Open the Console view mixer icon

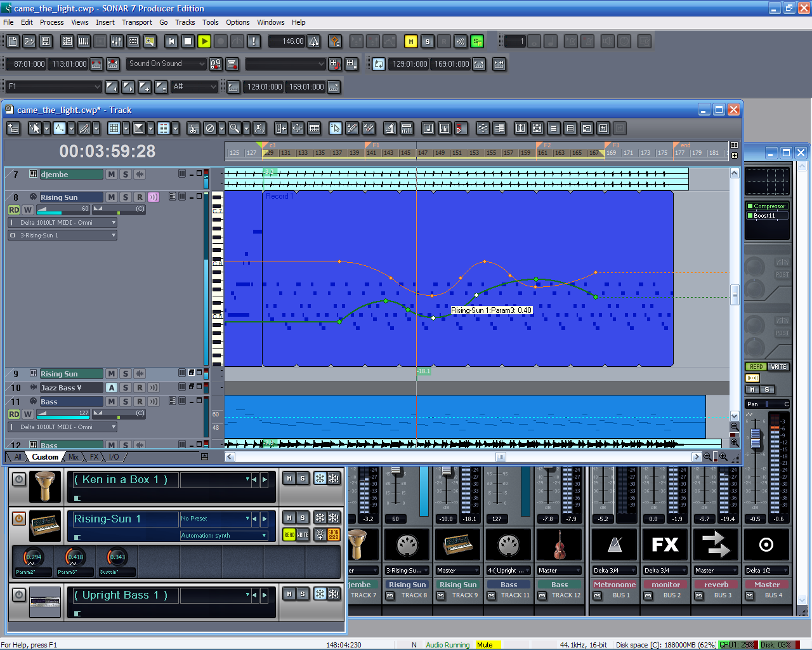117,41
